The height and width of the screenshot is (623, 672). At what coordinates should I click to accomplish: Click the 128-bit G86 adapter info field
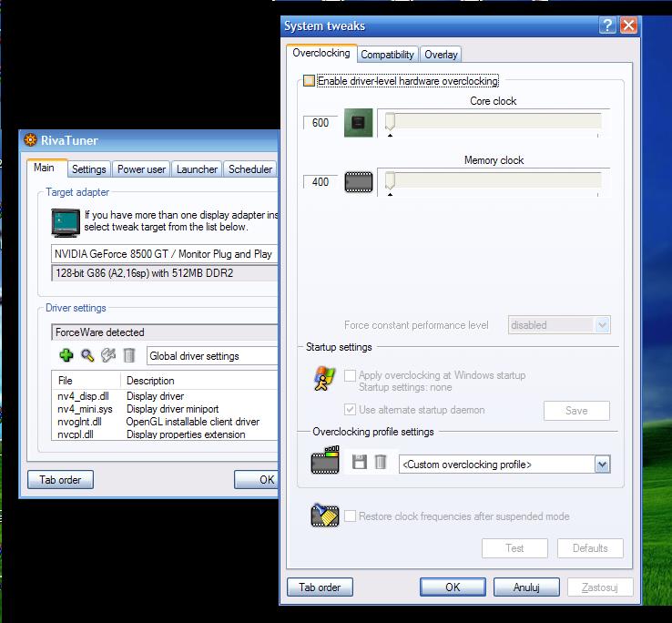(165, 273)
